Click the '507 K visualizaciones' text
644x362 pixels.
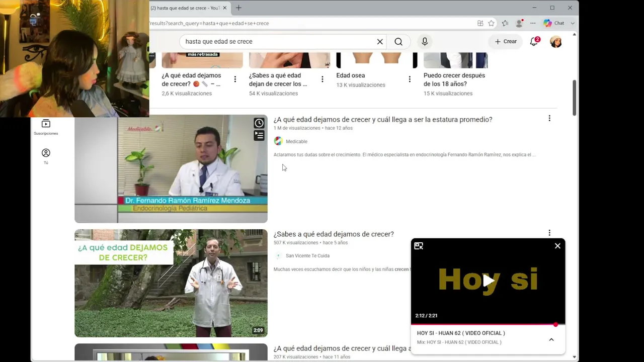(296, 243)
